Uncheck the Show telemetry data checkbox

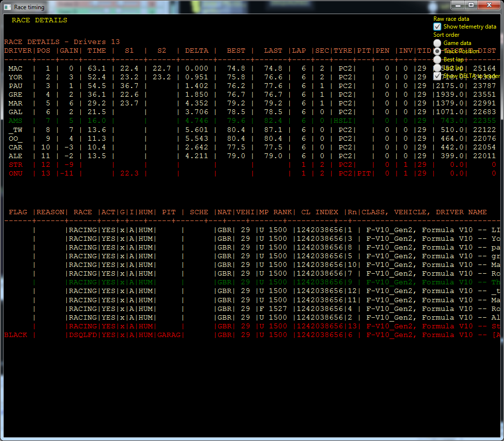click(437, 27)
